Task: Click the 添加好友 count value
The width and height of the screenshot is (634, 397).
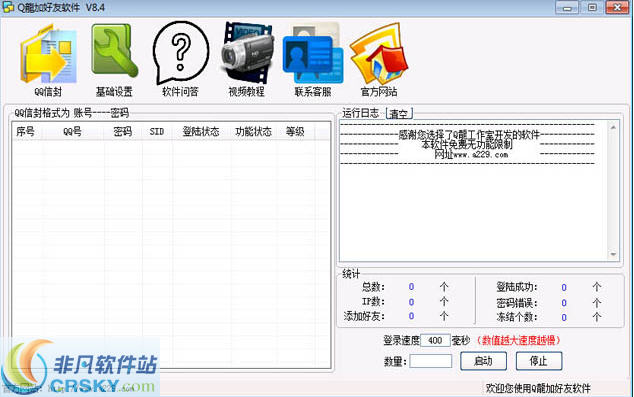Action: coord(411,316)
